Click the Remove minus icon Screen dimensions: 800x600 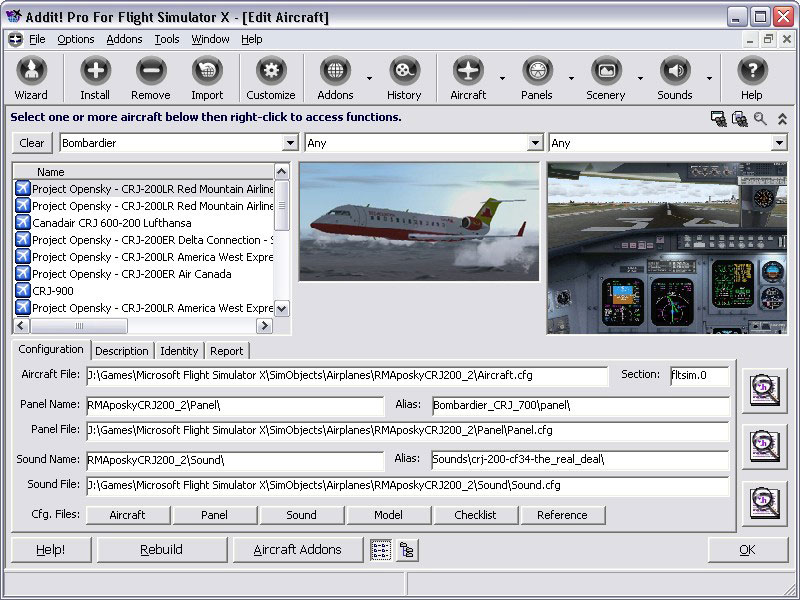(151, 78)
